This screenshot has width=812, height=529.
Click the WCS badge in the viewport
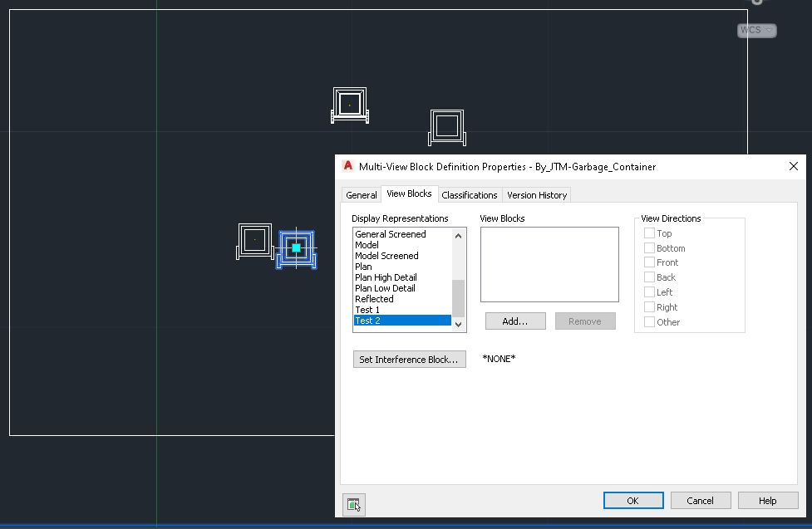tap(750, 30)
